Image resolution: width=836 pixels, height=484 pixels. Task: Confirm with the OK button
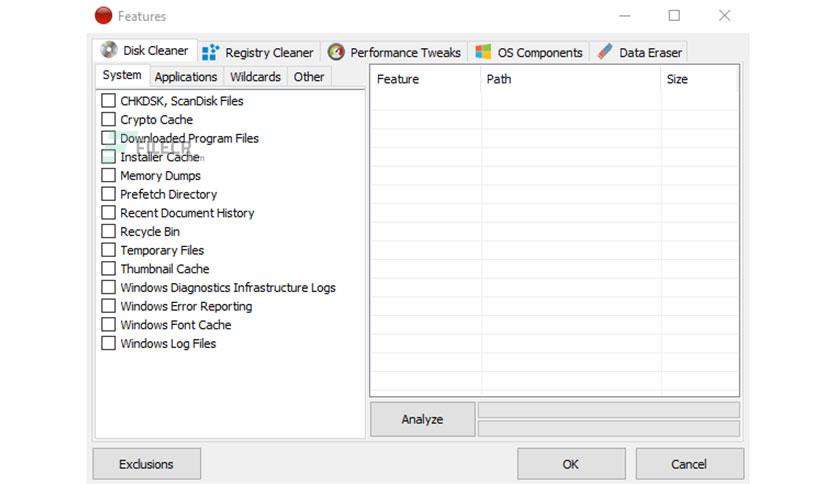coord(571,464)
